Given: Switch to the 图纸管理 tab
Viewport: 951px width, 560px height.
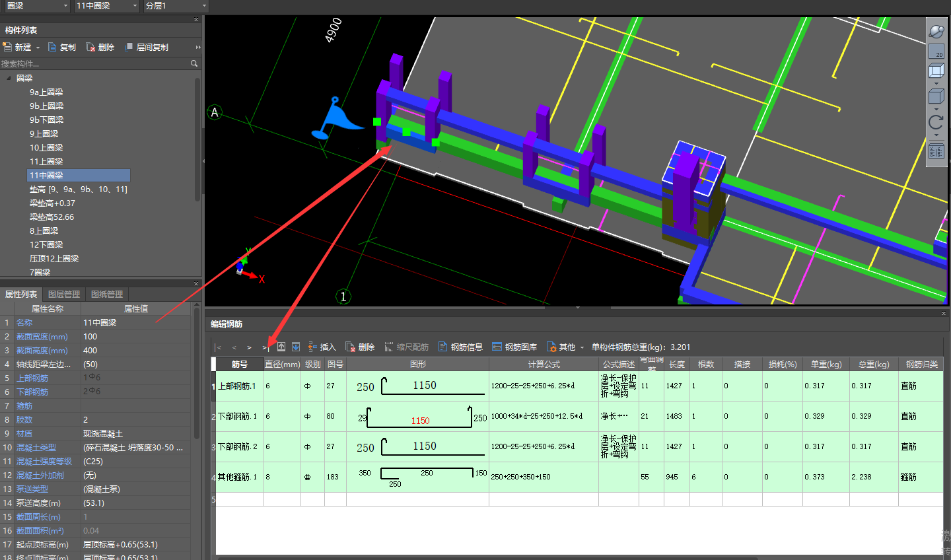Looking at the screenshot, I should point(107,295).
